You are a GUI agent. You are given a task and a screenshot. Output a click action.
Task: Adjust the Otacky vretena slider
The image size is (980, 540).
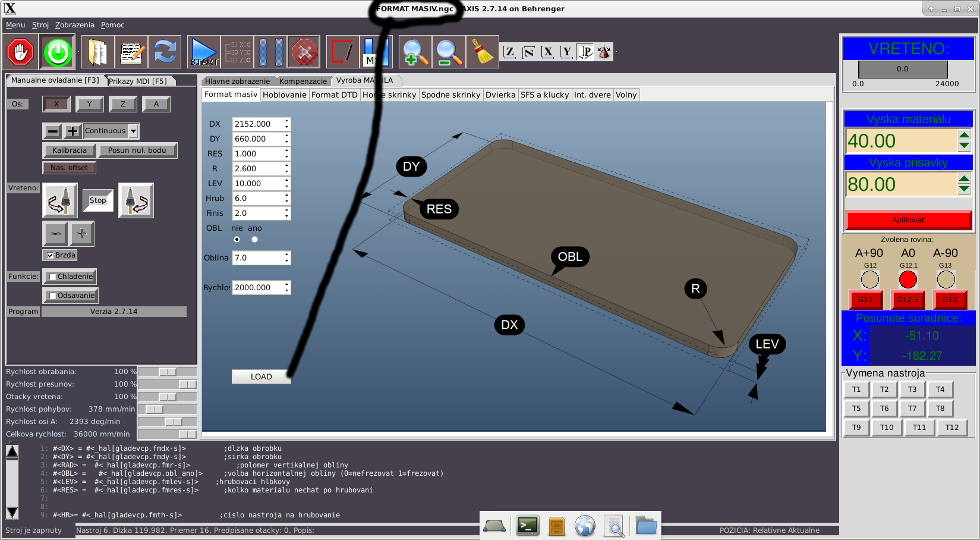(x=167, y=397)
